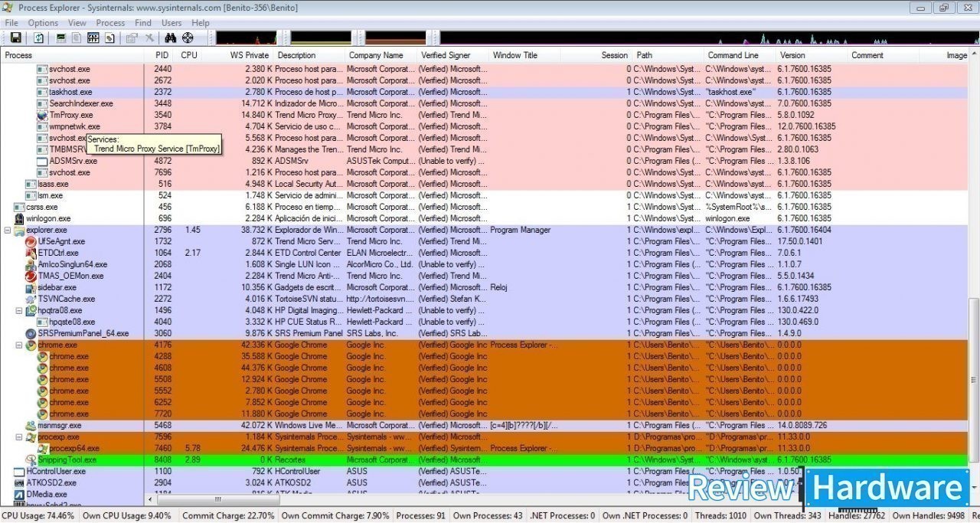Click the Save floppy disk toolbar icon
This screenshot has width=980, height=523.
(x=15, y=38)
